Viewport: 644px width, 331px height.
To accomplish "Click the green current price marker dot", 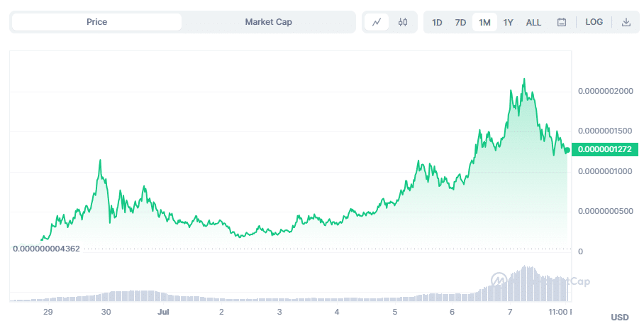I will point(567,150).
